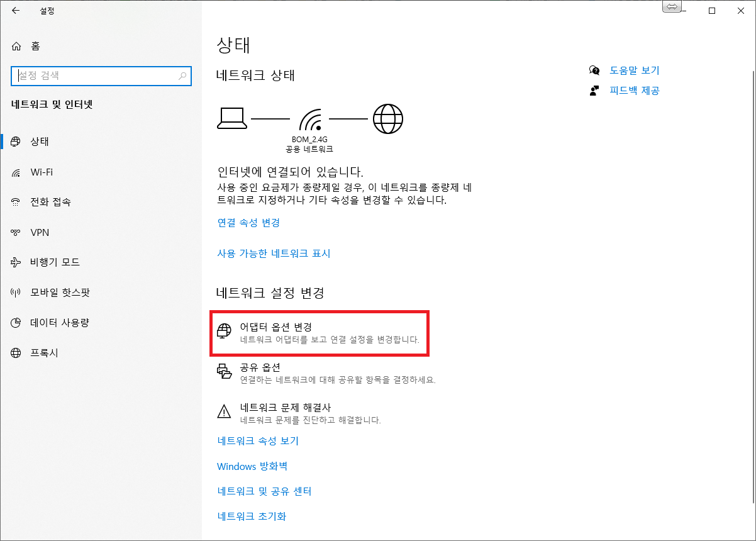
Task: Show available networks via 사용 가능한 네트워크 표시
Action: tap(273, 254)
